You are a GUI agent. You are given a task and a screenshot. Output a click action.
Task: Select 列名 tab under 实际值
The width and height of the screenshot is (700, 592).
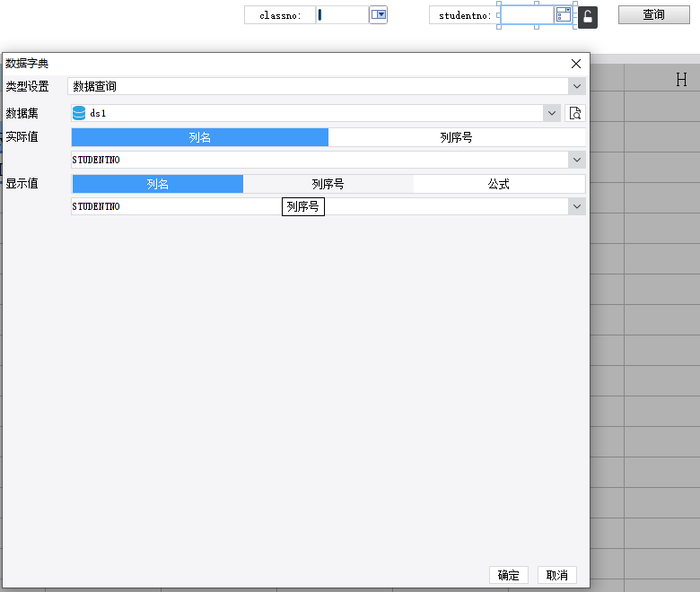pyautogui.click(x=199, y=137)
